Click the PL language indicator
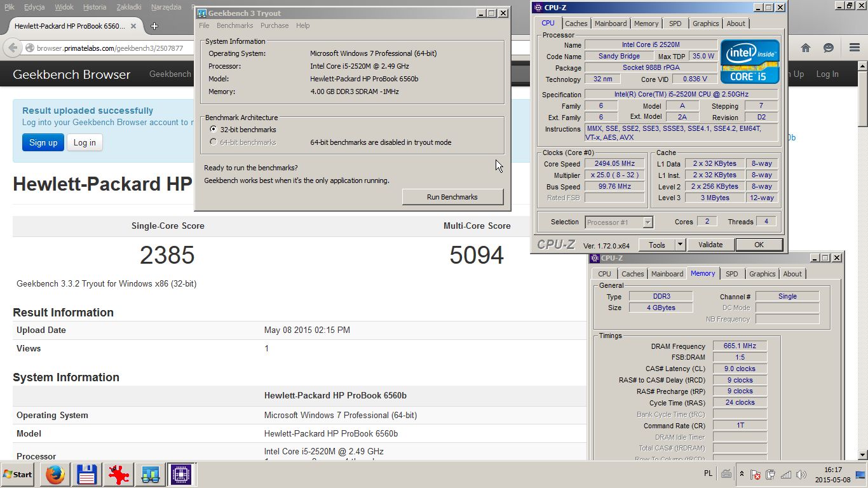The height and width of the screenshot is (488, 868). 708,473
